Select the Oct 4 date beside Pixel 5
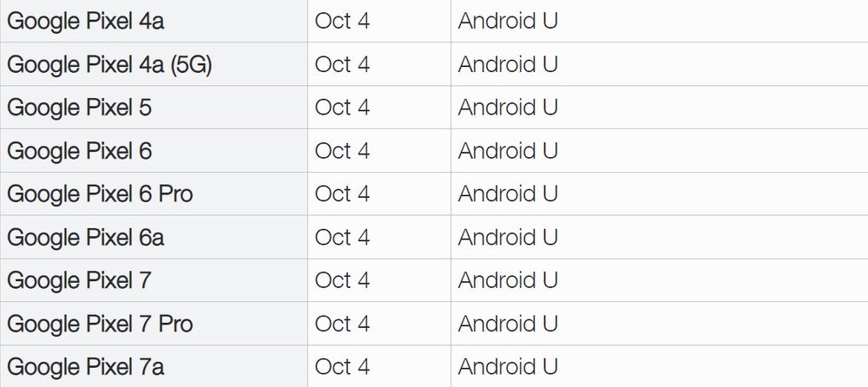 [342, 108]
